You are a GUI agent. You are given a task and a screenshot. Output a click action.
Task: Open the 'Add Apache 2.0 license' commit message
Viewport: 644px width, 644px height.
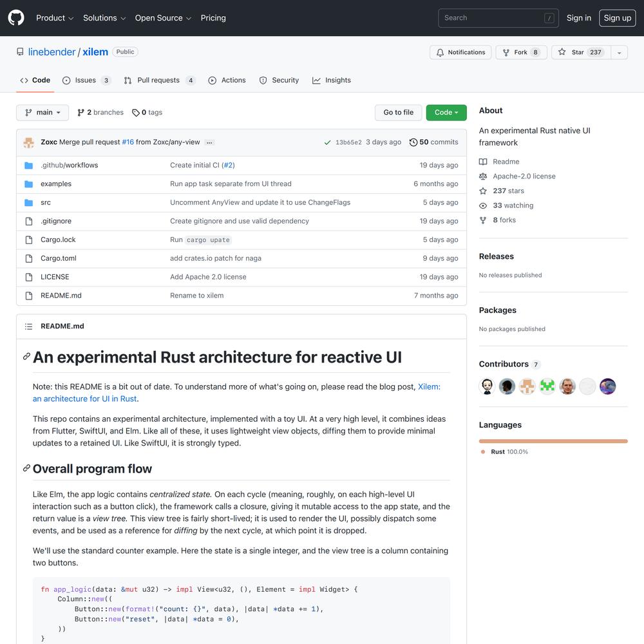(x=208, y=277)
